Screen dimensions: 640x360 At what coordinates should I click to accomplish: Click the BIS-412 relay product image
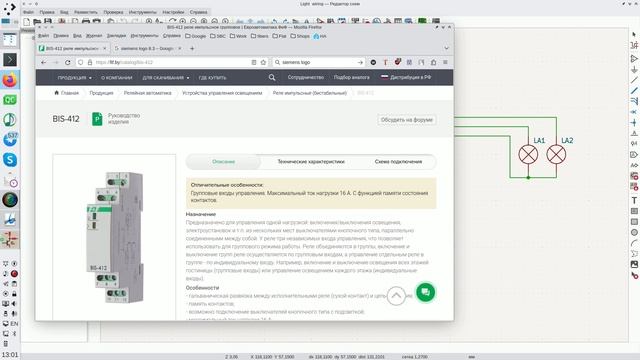[114, 237]
